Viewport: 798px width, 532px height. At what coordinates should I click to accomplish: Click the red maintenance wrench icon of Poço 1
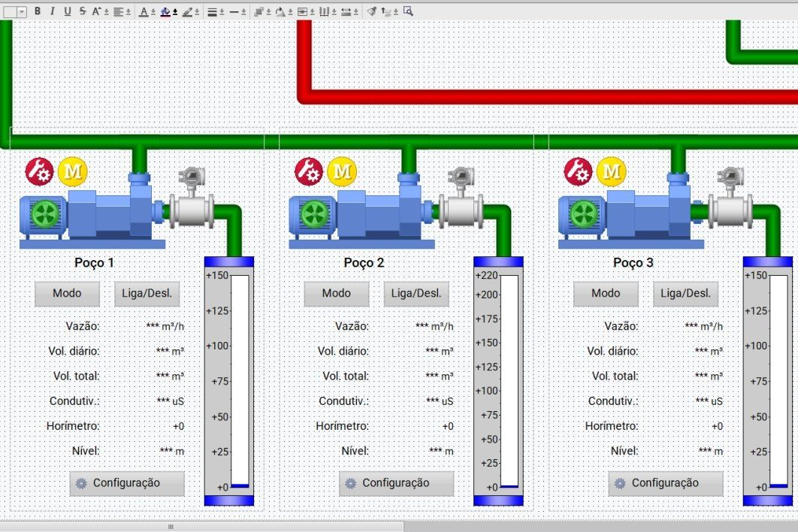pos(39,171)
